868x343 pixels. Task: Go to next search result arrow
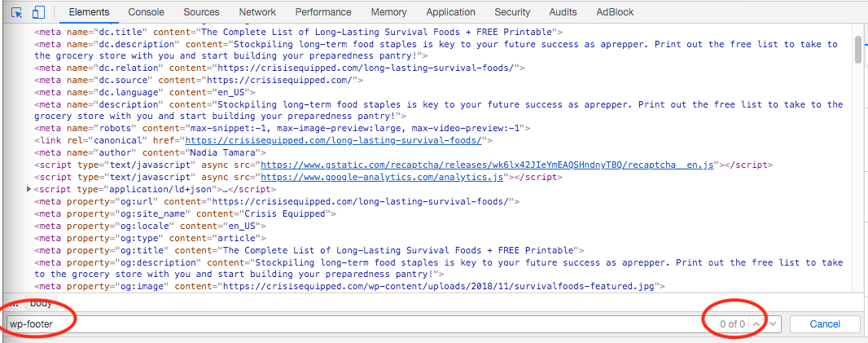(774, 324)
